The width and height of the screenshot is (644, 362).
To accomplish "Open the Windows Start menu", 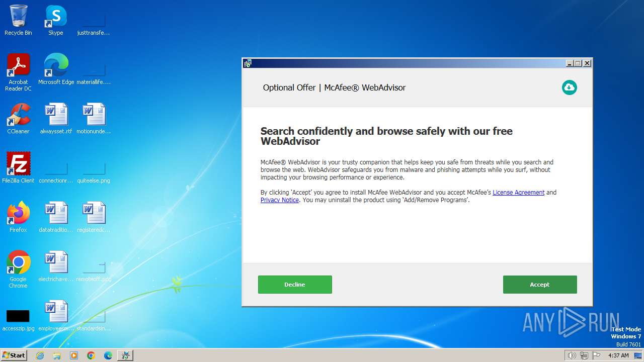I will point(14,355).
